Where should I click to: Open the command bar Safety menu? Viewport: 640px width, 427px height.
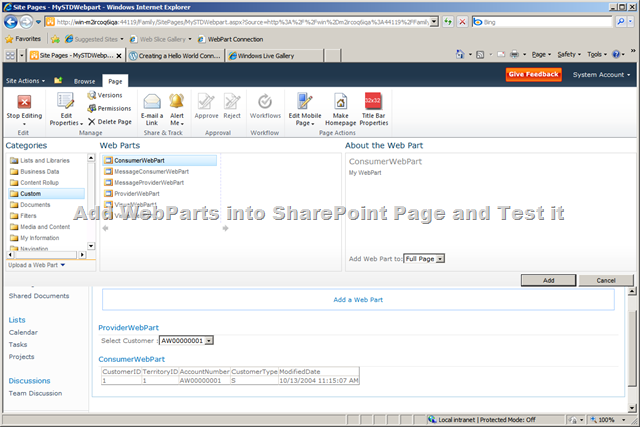coord(569,54)
